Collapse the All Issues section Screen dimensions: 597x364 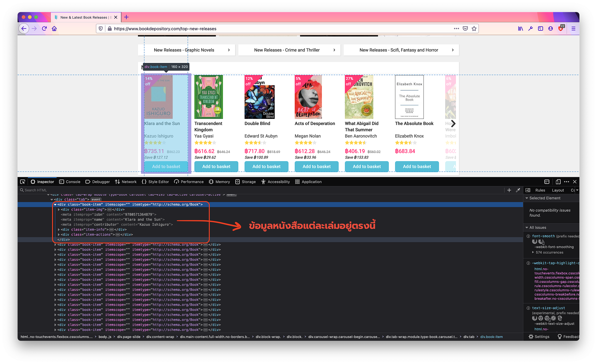pos(527,227)
